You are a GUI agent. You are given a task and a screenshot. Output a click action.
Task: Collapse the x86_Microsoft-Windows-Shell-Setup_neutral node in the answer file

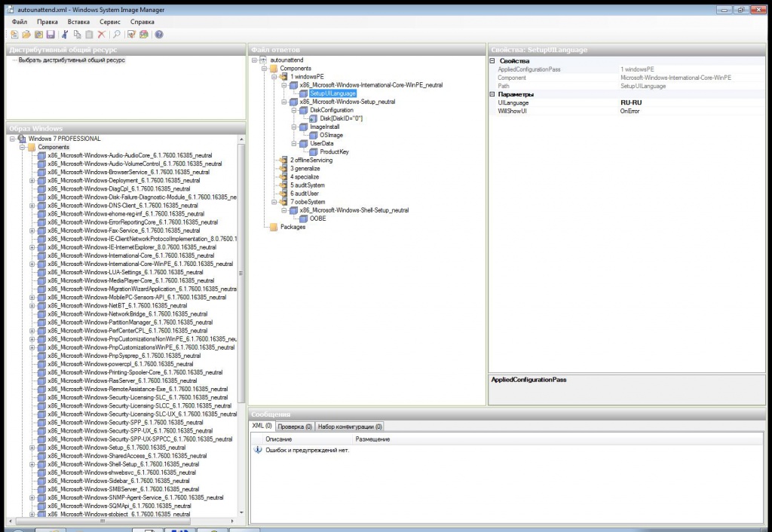pyautogui.click(x=284, y=210)
